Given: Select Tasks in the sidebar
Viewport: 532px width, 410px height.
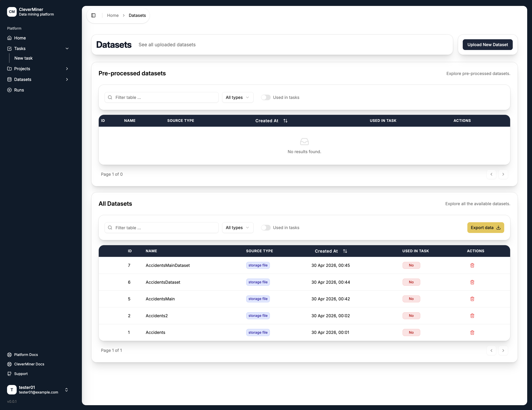Looking at the screenshot, I should (x=20, y=49).
